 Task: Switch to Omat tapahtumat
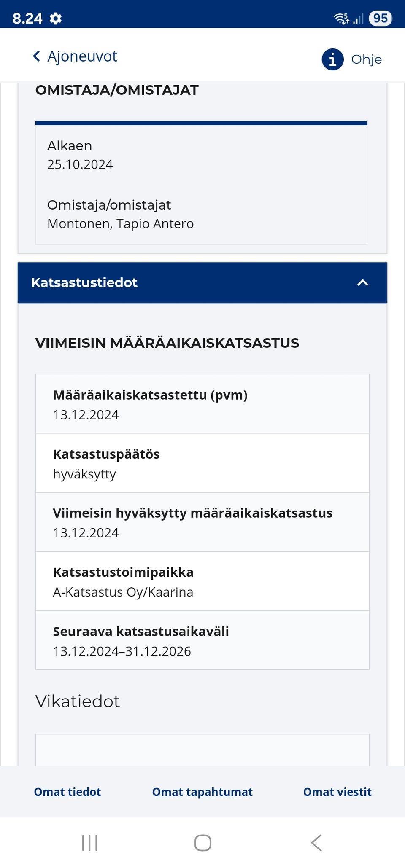202,792
